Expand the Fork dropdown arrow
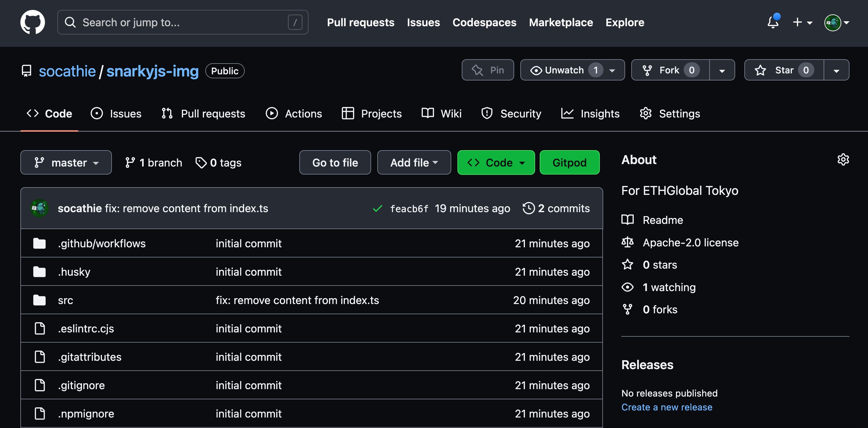This screenshot has width=868, height=428. tap(721, 70)
